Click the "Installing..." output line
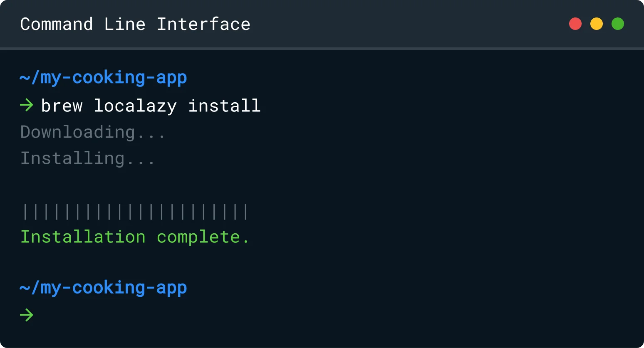644x348 pixels. tap(87, 158)
